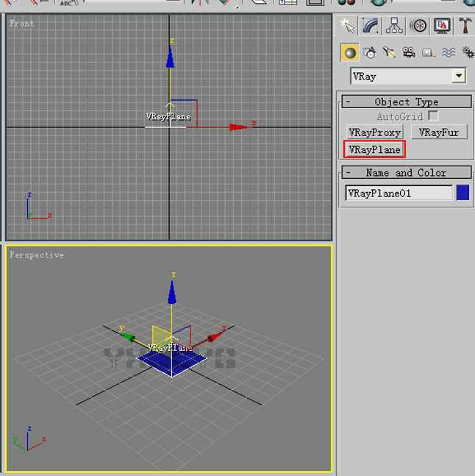This screenshot has height=476, width=475.
Task: Click the VRayProxy button
Action: click(x=374, y=132)
